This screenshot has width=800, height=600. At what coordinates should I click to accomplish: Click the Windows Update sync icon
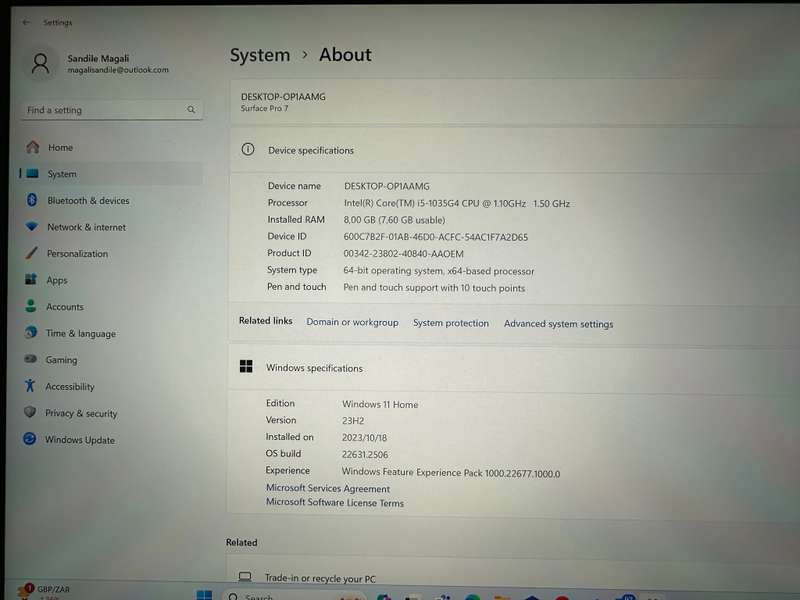point(30,438)
